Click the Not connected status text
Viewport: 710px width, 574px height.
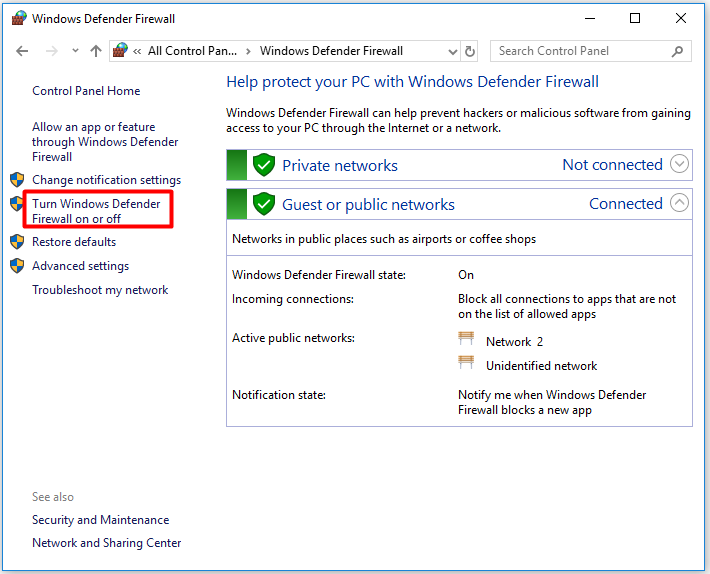[612, 165]
